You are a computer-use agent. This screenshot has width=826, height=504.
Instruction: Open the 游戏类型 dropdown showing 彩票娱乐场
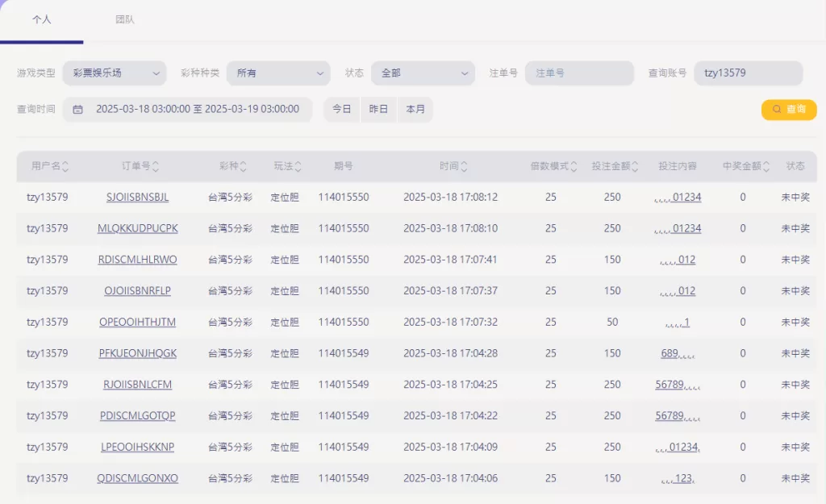[115, 73]
